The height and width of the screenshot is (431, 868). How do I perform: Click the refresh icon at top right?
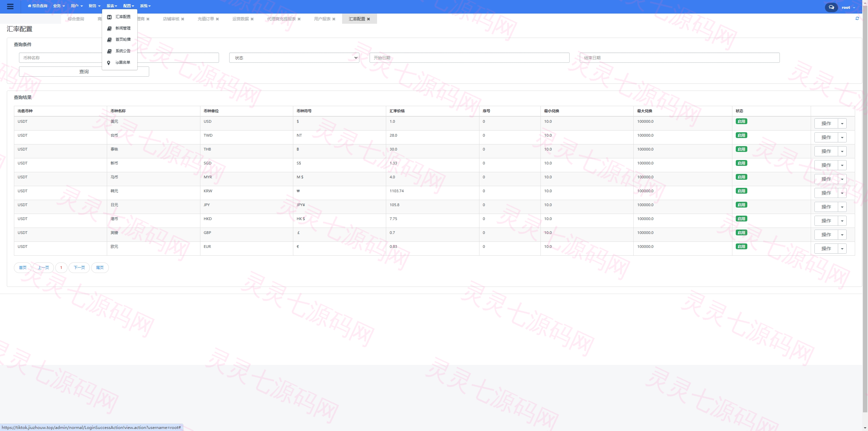[x=857, y=18]
